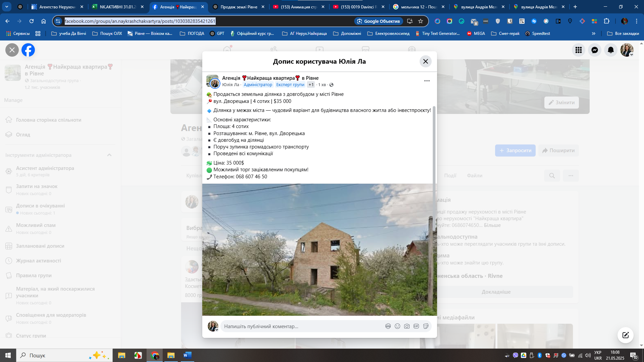Click Експерт групи badge
The image size is (644, 362).
pos(290,85)
